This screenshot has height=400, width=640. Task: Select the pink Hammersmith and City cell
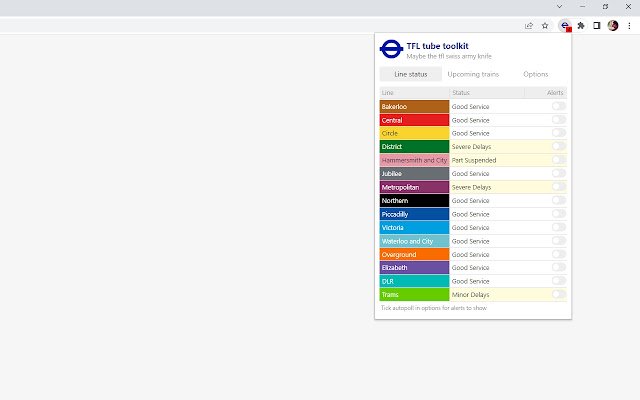click(x=414, y=160)
